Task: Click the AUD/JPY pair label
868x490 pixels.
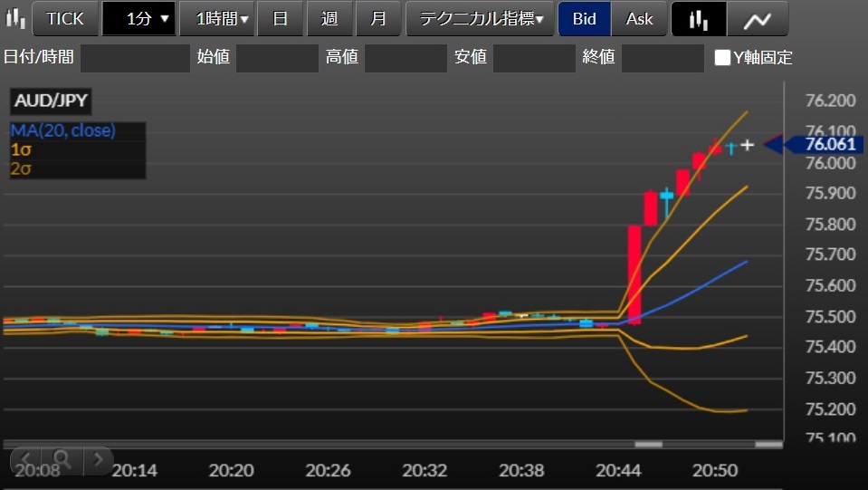Action: coord(51,101)
